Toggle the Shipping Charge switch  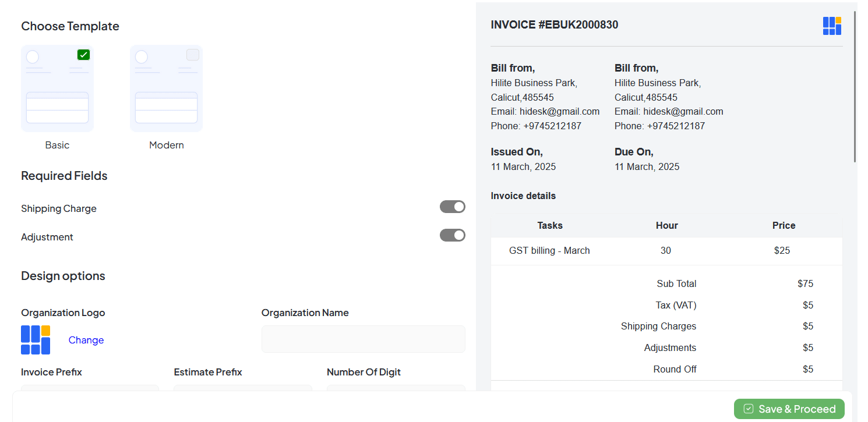[x=452, y=207]
